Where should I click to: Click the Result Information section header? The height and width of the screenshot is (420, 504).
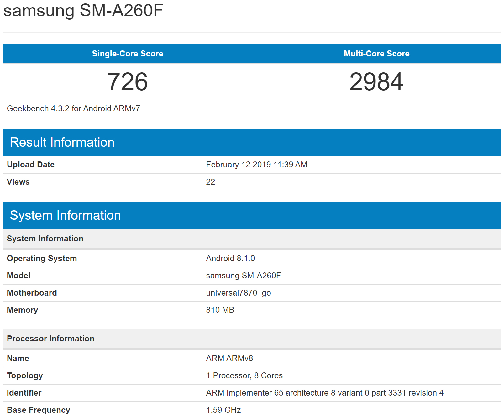(62, 142)
